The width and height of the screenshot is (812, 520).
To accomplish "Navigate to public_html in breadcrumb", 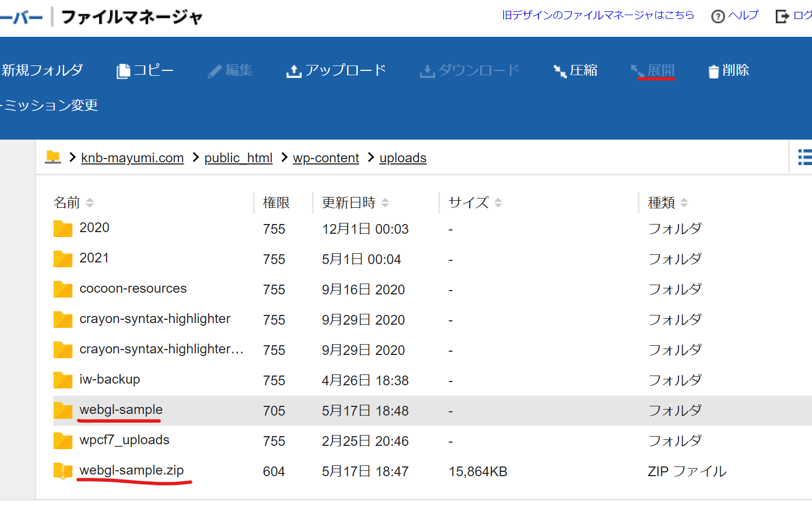I will click(x=238, y=158).
